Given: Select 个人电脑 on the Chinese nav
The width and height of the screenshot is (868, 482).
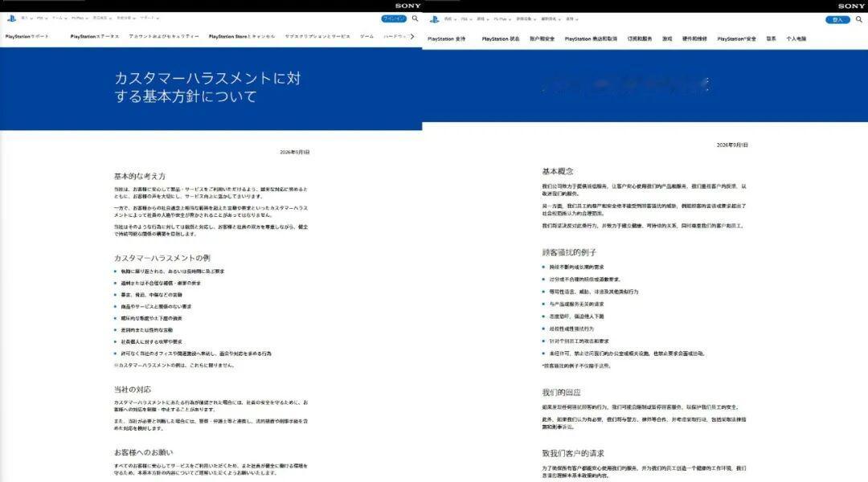Looking at the screenshot, I should click(796, 39).
